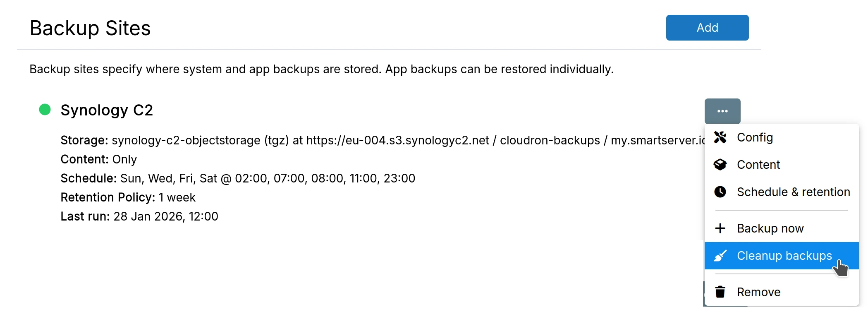Image resolution: width=868 pixels, height=319 pixels.
Task: Click the Add button
Action: (707, 28)
